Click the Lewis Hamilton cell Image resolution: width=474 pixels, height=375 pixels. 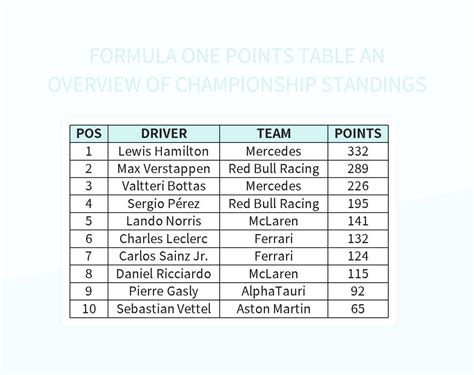pyautogui.click(x=164, y=151)
